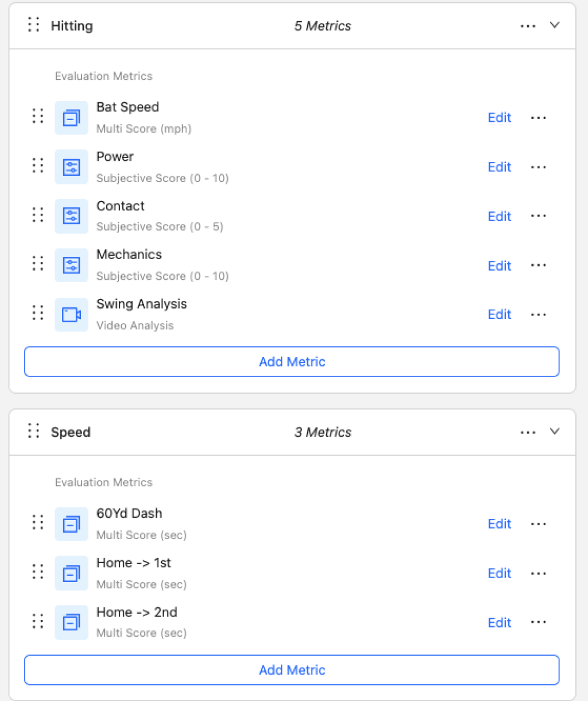Add a metric to Hitting section
Image resolution: width=588 pixels, height=701 pixels.
[292, 361]
